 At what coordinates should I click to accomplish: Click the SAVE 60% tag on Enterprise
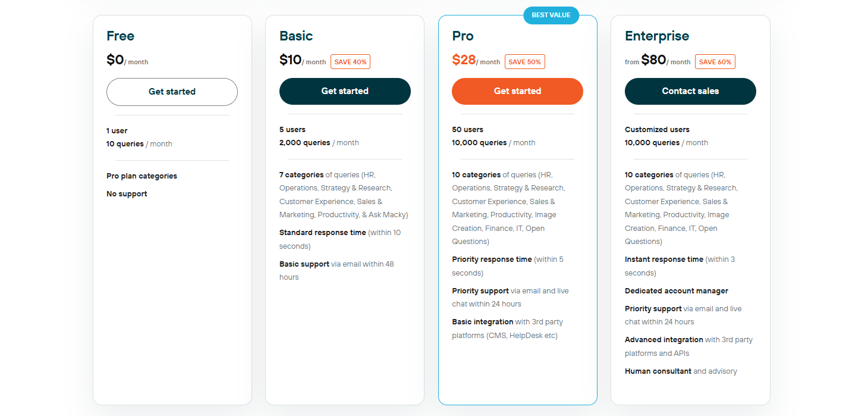(x=715, y=62)
